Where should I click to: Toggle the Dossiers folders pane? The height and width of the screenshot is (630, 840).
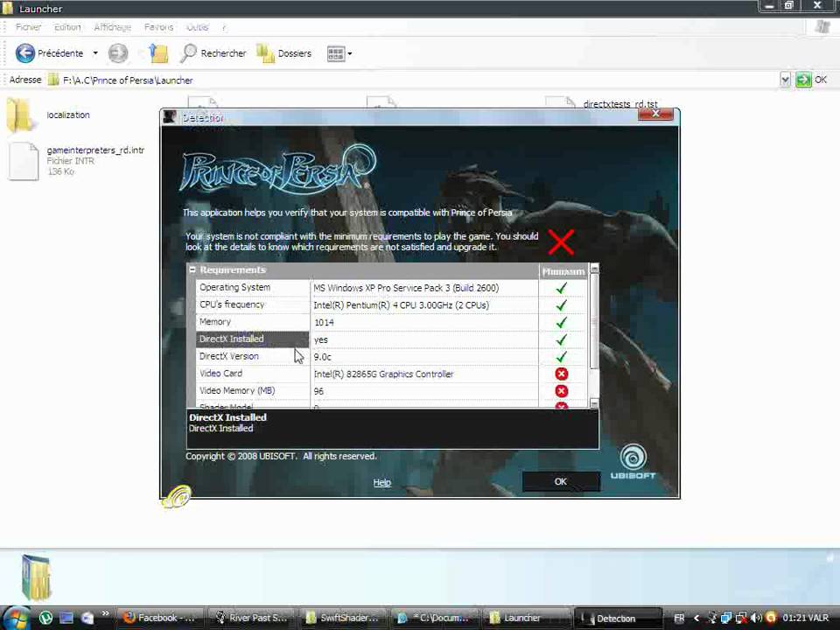283,53
